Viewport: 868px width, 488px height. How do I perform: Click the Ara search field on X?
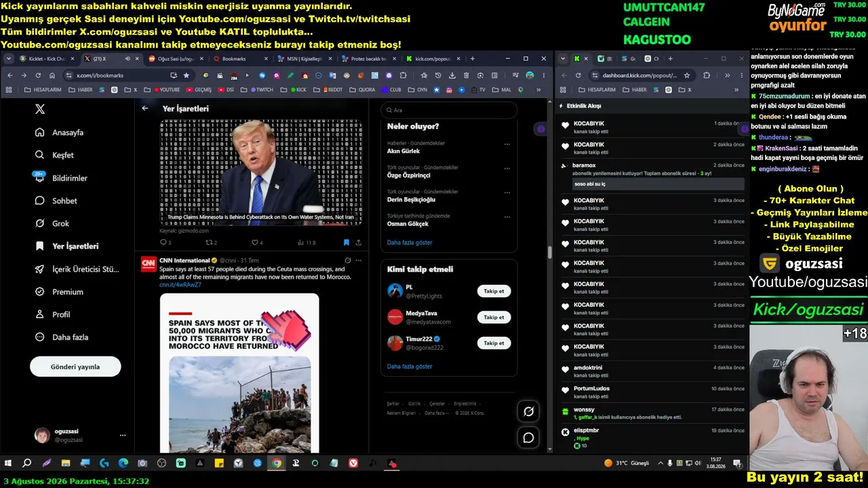[449, 110]
